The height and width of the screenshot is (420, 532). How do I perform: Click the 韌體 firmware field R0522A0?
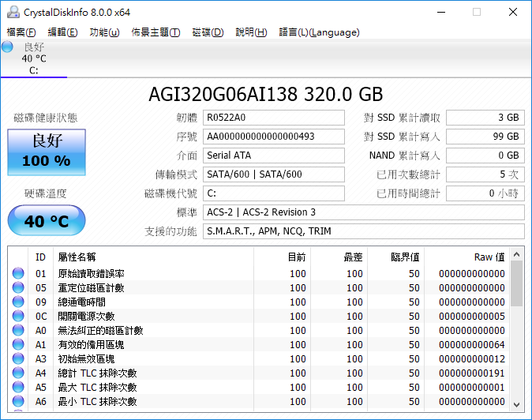tap(273, 118)
